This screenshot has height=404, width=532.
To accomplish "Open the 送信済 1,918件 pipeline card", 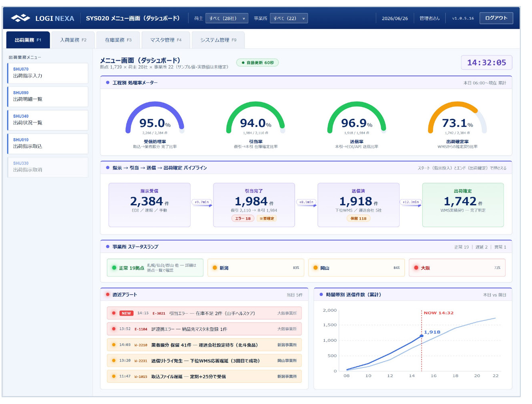I will point(358,205).
